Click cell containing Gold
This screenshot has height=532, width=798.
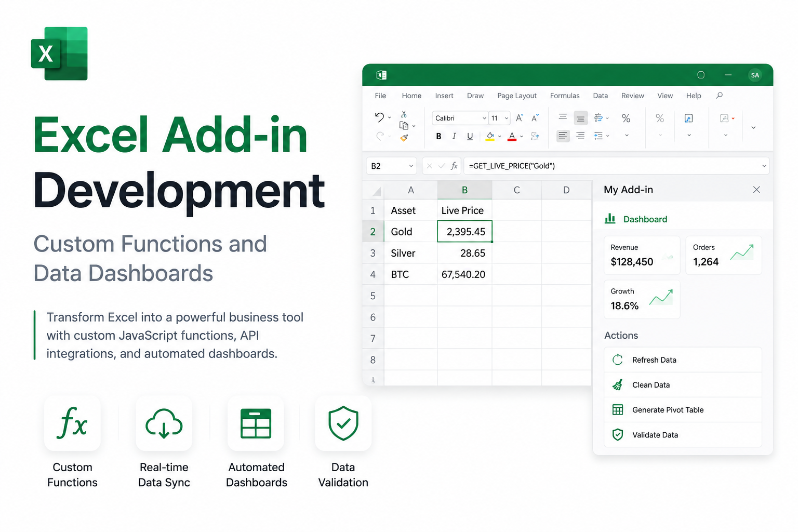[x=410, y=232]
